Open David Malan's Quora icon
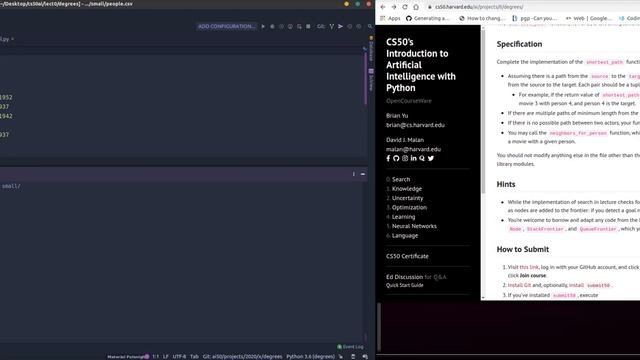The image size is (640, 360). (422, 158)
